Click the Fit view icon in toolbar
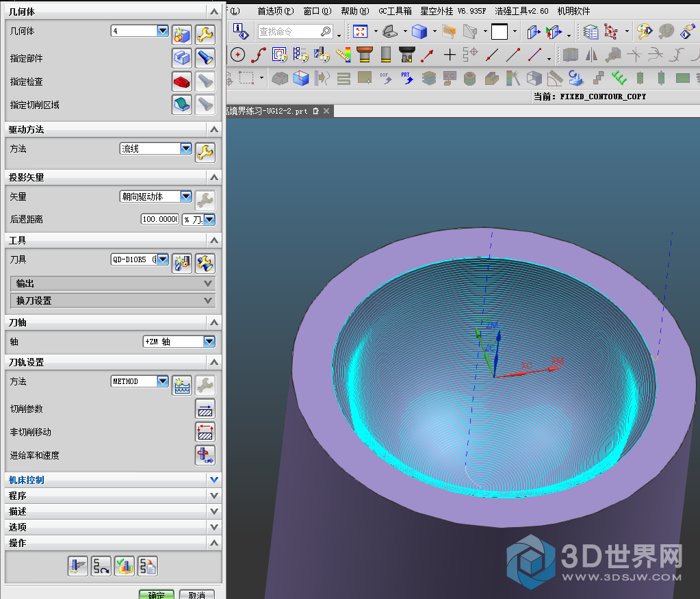Viewport: 700px width, 599px height. [360, 31]
